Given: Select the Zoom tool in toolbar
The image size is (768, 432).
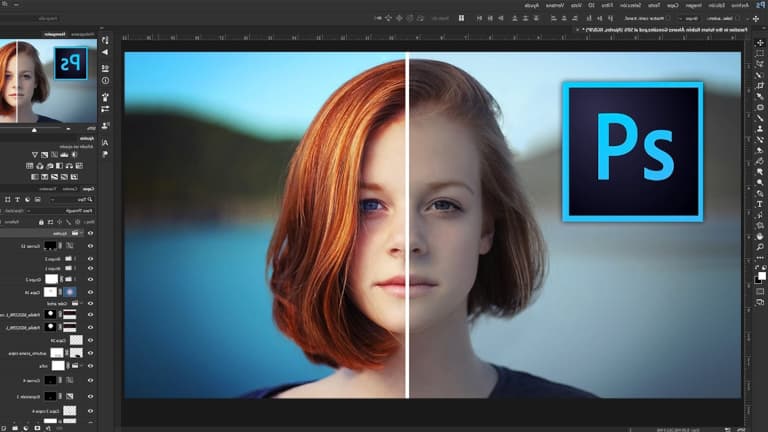Looking at the screenshot, I should coord(760,247).
